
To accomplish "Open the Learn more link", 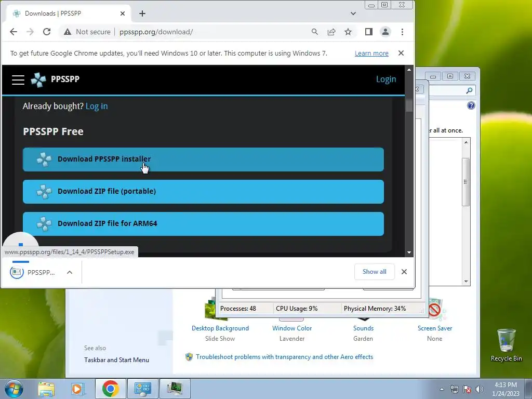I will coord(371,54).
